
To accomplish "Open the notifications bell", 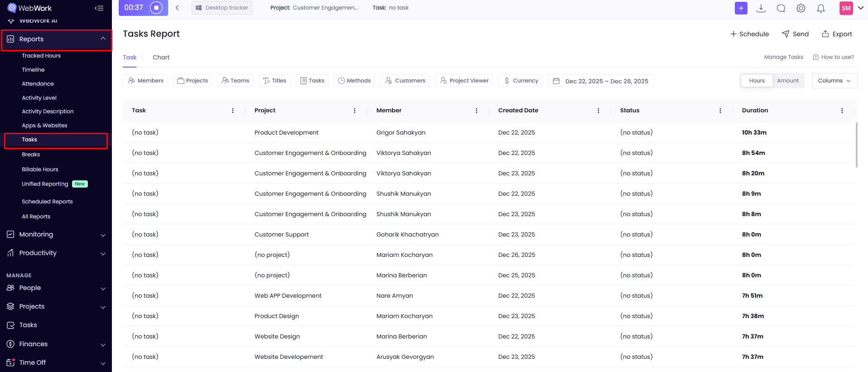I will click(x=820, y=8).
